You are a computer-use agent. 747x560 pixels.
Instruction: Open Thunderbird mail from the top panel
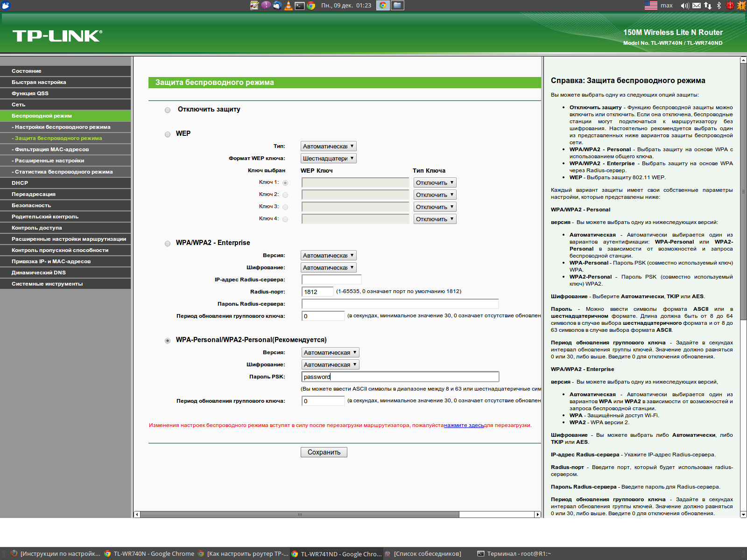point(277,6)
